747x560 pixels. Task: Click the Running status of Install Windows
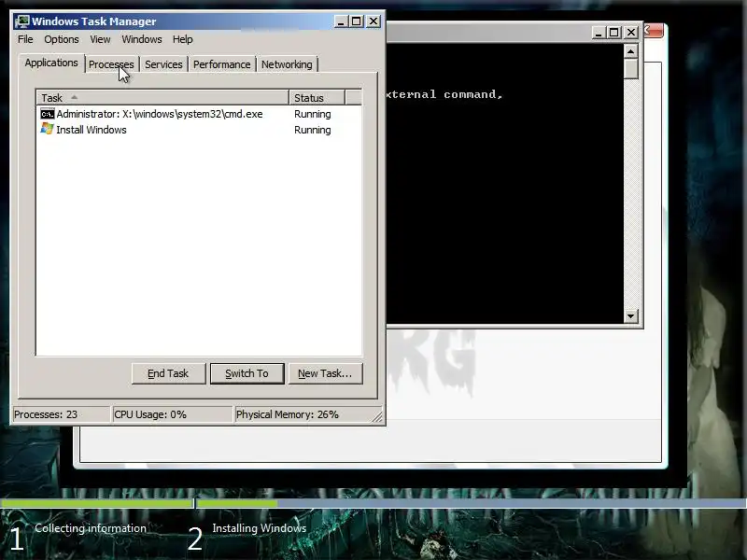point(313,130)
